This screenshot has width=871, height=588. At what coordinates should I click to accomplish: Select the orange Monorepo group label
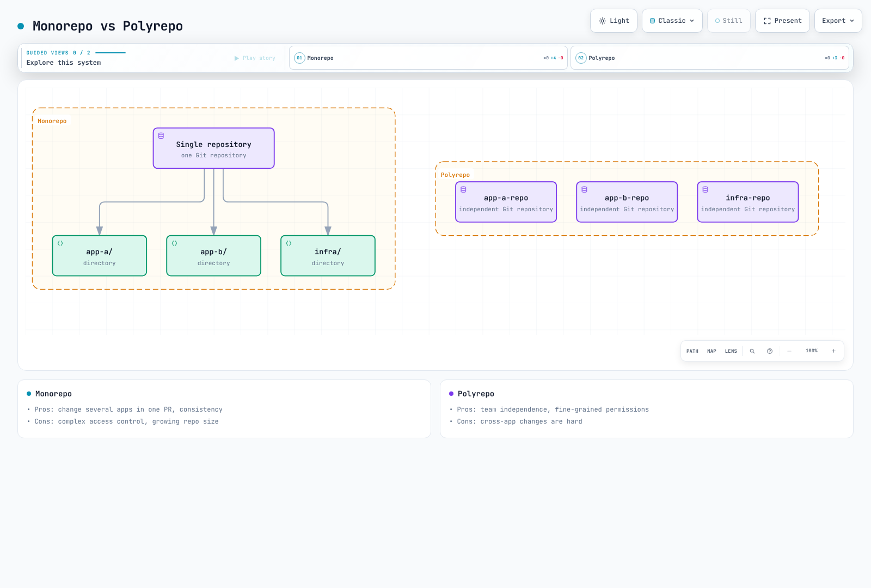pyautogui.click(x=52, y=121)
